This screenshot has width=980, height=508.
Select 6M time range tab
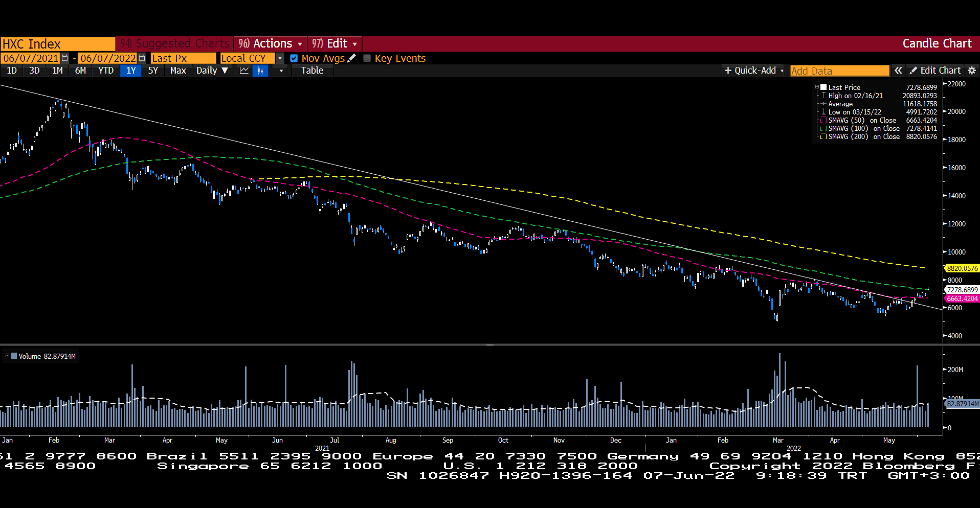(x=80, y=71)
